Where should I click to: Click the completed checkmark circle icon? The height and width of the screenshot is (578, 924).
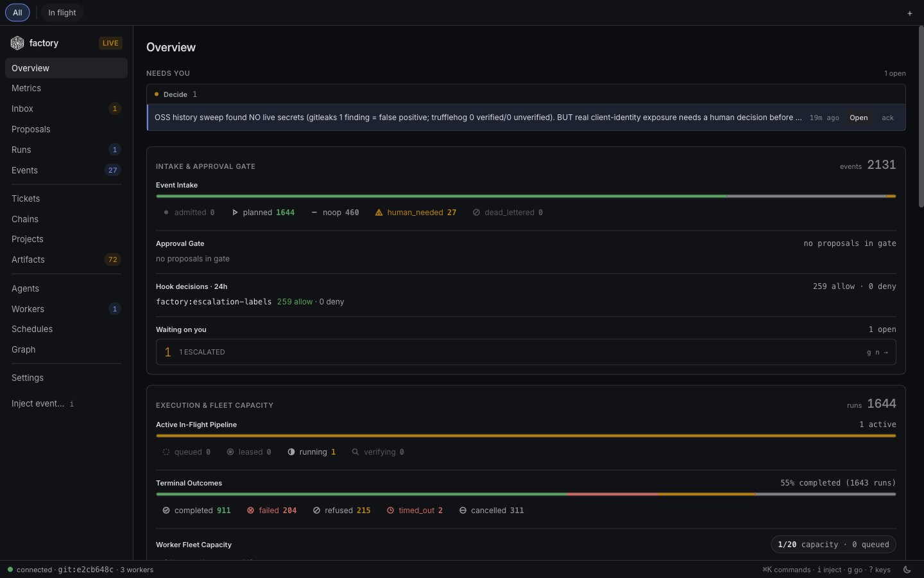tap(166, 511)
